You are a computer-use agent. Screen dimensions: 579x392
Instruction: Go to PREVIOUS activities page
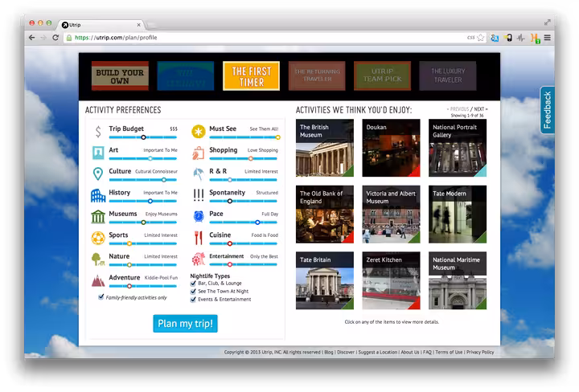458,109
